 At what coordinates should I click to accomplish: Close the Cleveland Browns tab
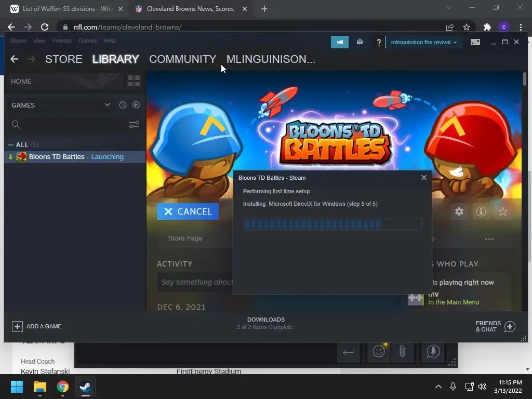245,9
